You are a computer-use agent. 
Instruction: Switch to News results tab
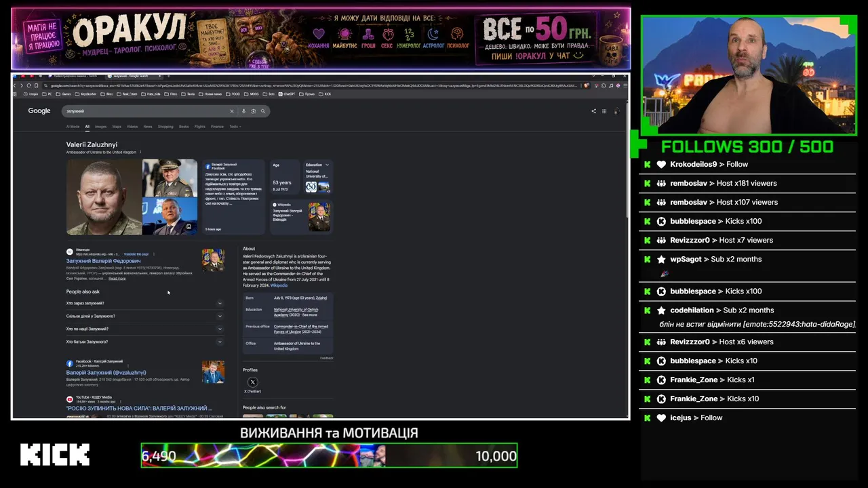148,127
